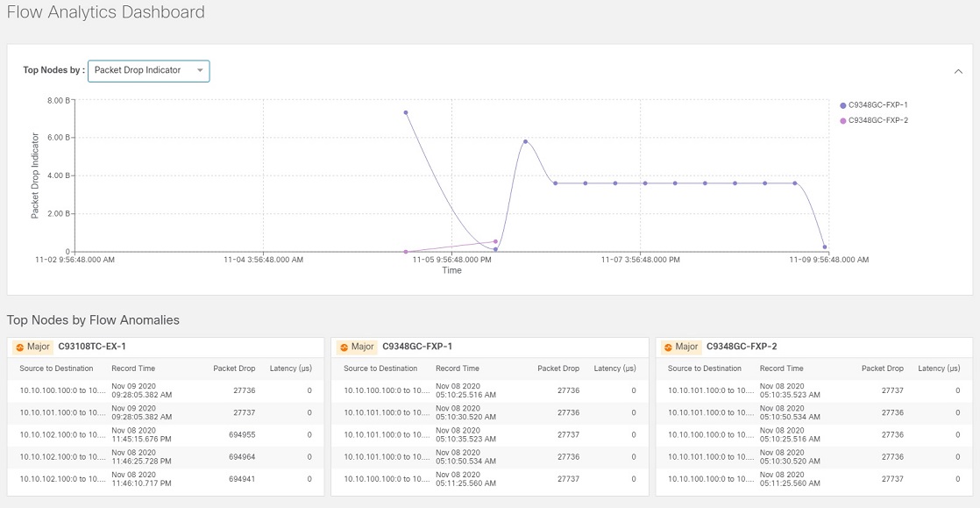The width and height of the screenshot is (980, 508).
Task: Collapse the Top Nodes chart panel
Action: pos(958,71)
